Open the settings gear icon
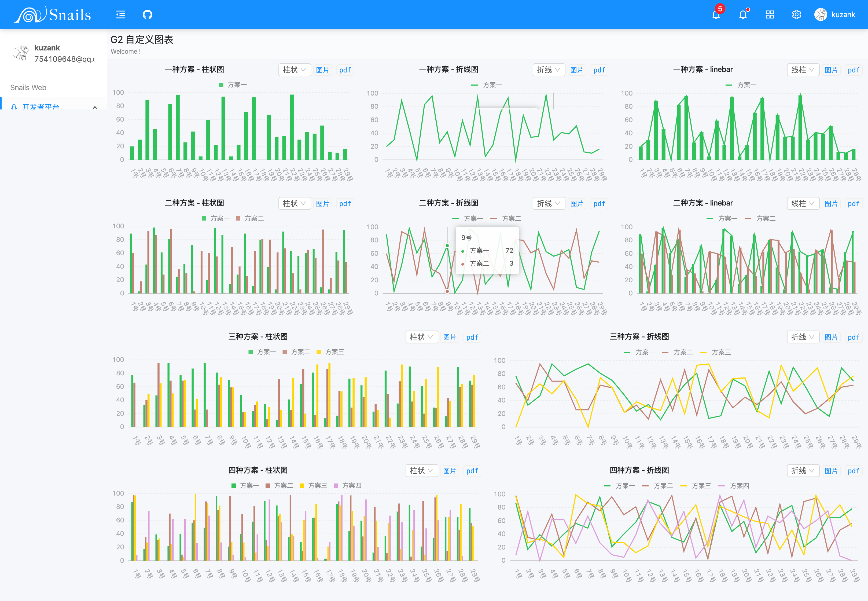The height and width of the screenshot is (601, 868). (x=796, y=15)
